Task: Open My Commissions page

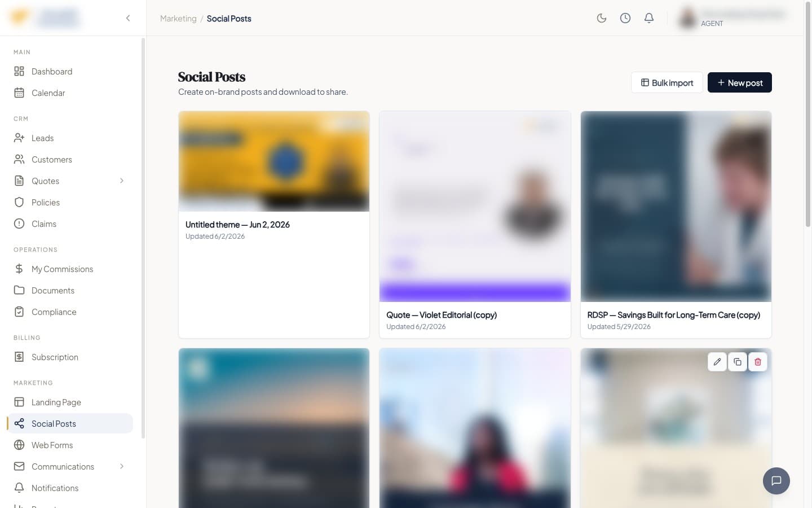Action: [x=70, y=269]
